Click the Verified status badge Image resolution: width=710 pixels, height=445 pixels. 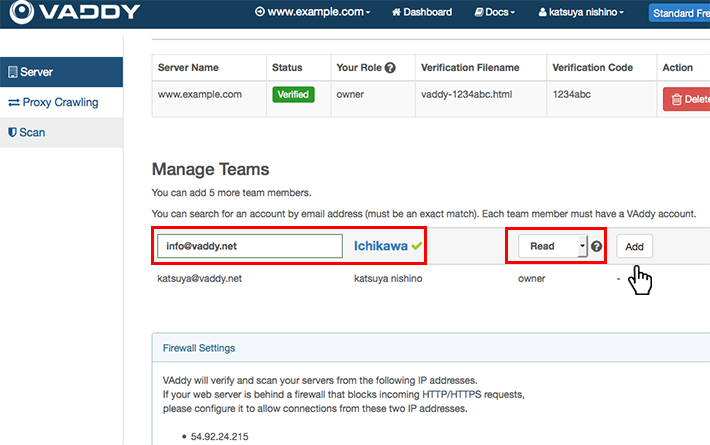click(293, 95)
